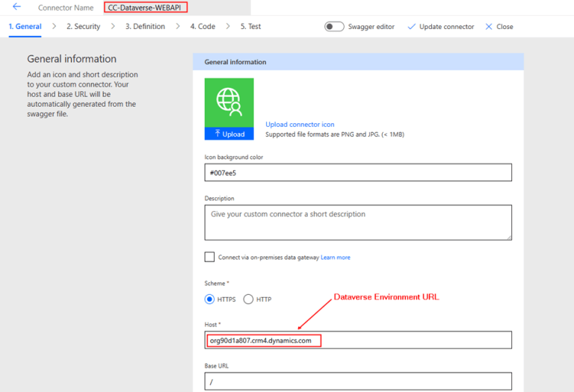Enable Connect via on-premises data gateway checkbox

pyautogui.click(x=209, y=257)
